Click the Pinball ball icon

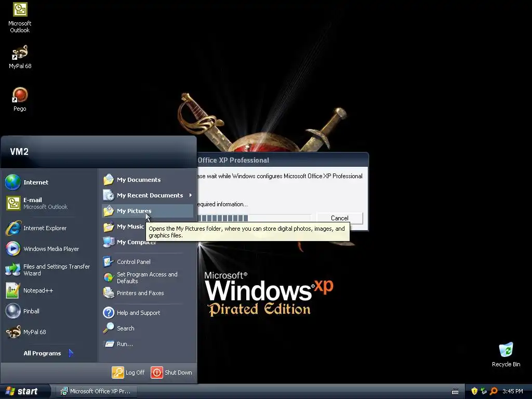point(13,311)
